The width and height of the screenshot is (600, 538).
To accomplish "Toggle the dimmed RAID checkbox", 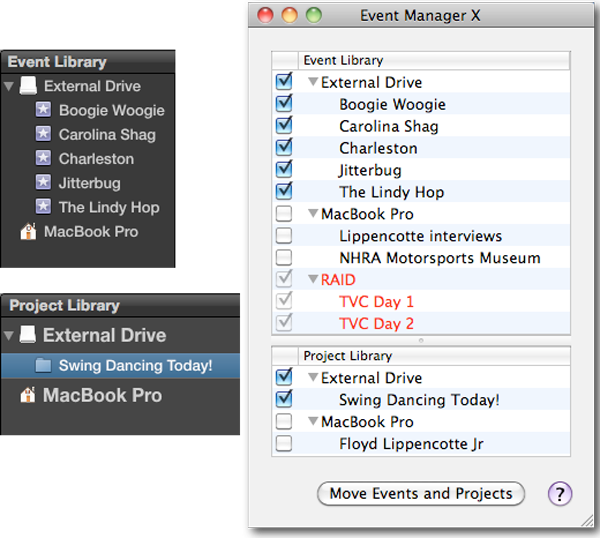I will [x=284, y=279].
